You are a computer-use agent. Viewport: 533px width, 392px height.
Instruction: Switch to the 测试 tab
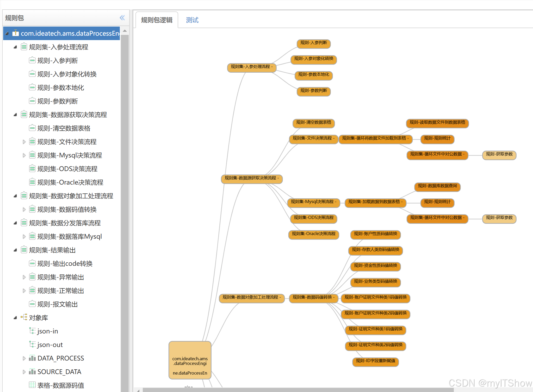click(192, 20)
